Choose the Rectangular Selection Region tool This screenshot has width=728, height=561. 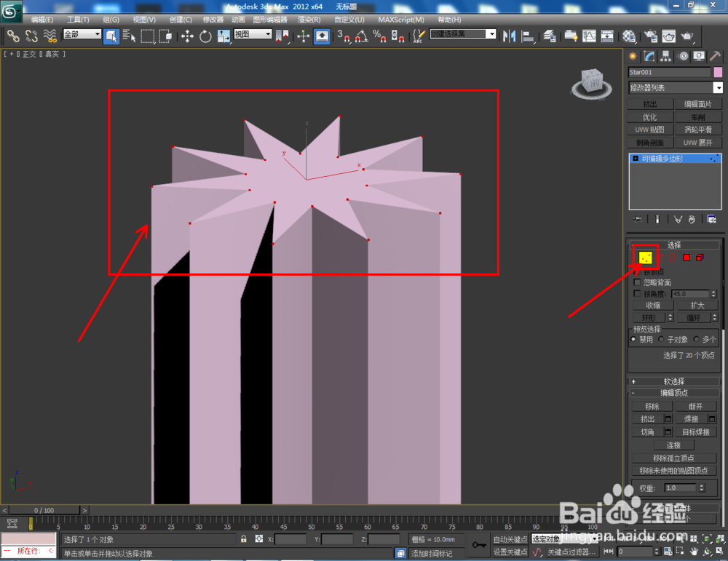point(147,36)
